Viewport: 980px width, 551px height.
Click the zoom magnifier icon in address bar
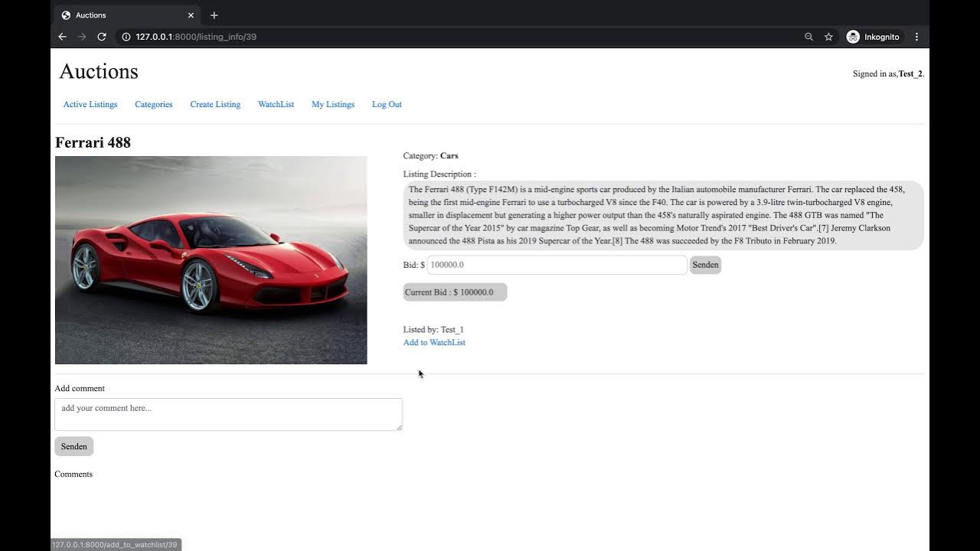[808, 37]
